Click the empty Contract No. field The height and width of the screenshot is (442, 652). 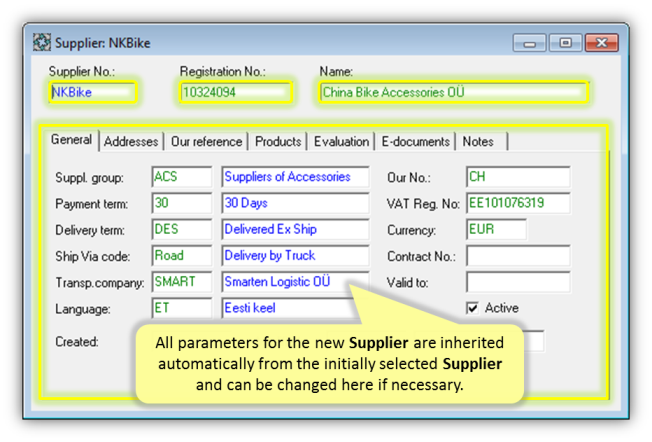pyautogui.click(x=518, y=255)
